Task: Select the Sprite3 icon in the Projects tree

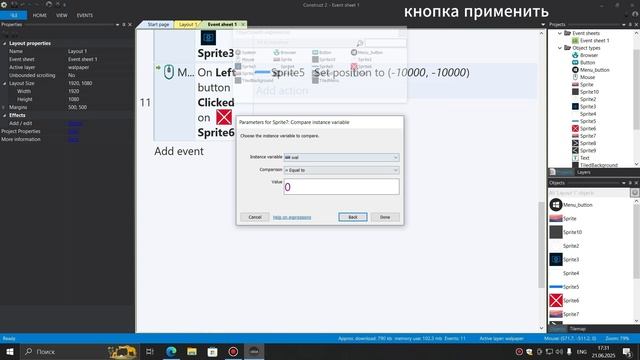Action: click(x=575, y=107)
